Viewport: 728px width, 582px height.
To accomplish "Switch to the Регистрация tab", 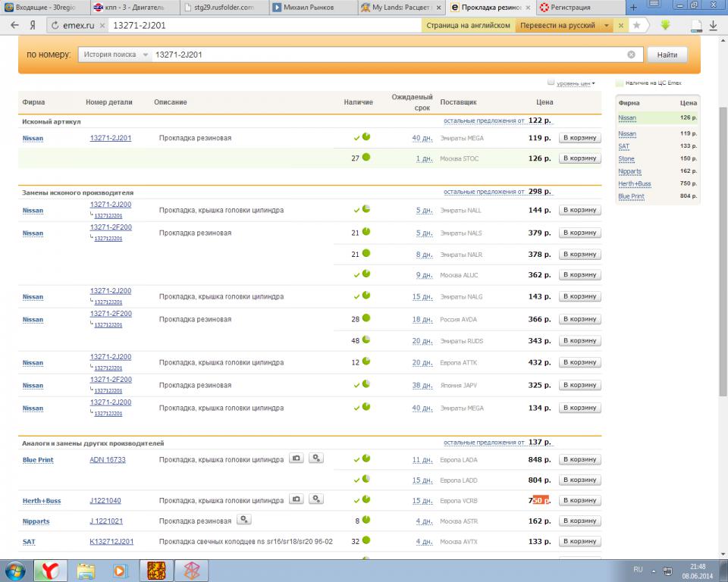I will pos(580,8).
